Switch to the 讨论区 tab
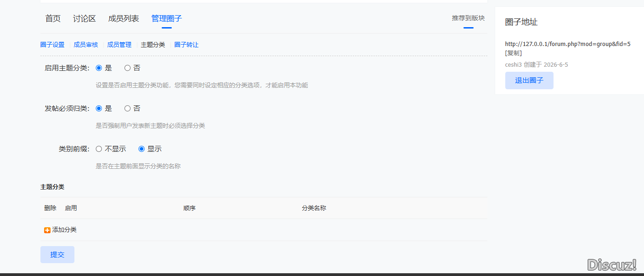The width and height of the screenshot is (644, 276). click(85, 19)
